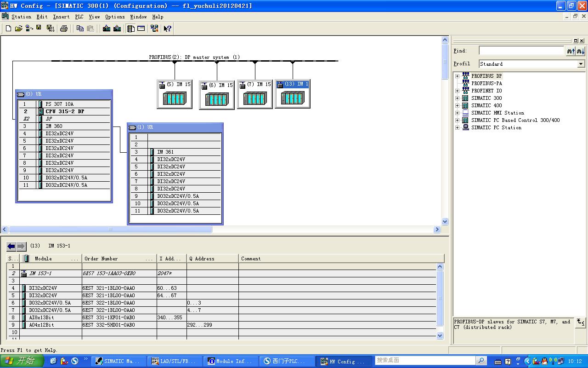Select CPU 315-2 DP in rack 0

point(64,111)
